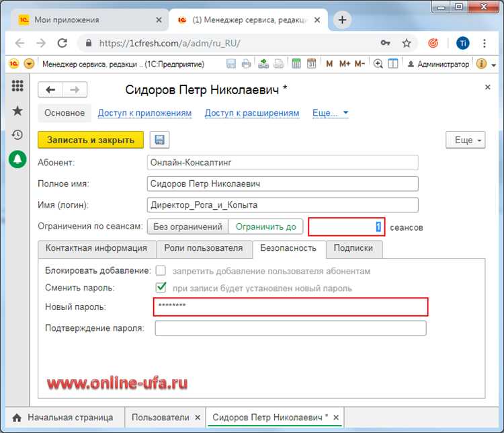Open a new browser tab
Screen dimensions: 504x433
click(x=342, y=19)
